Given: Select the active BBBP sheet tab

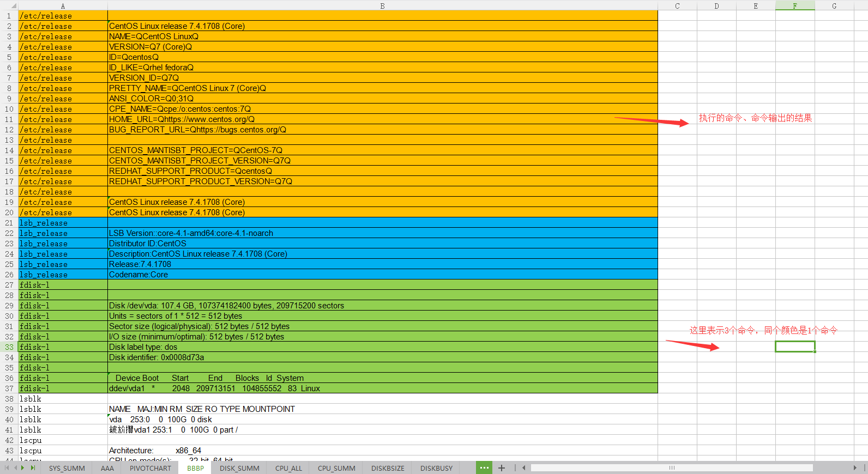Looking at the screenshot, I should [x=195, y=468].
